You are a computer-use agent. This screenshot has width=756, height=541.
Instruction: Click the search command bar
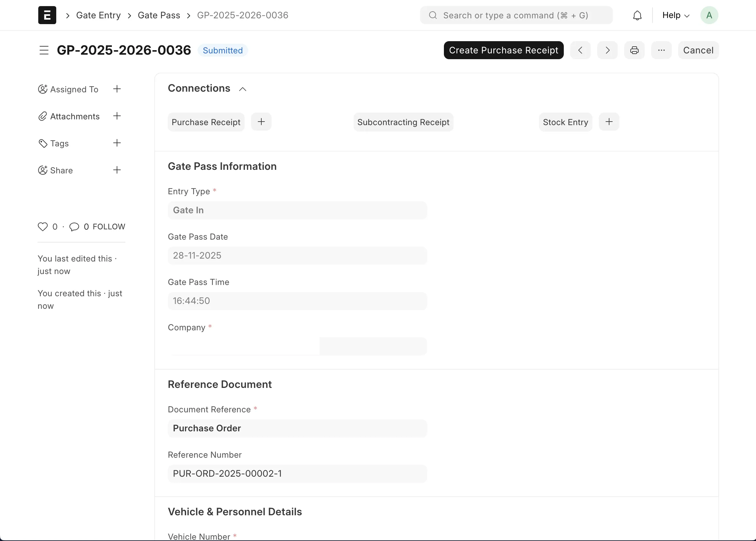coord(516,15)
